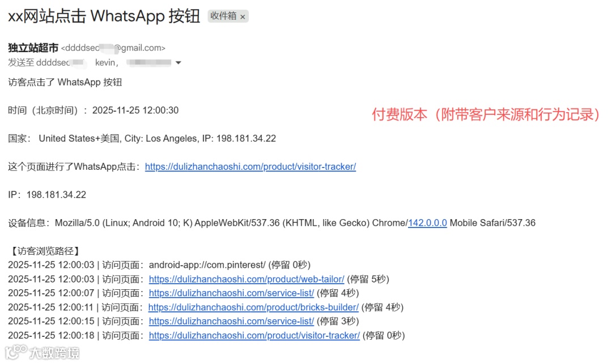Open the service-list link visited at 12:00:15

click(x=231, y=321)
